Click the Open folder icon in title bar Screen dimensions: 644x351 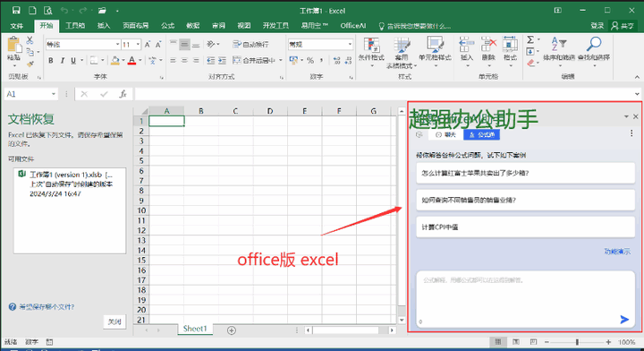pyautogui.click(x=102, y=10)
